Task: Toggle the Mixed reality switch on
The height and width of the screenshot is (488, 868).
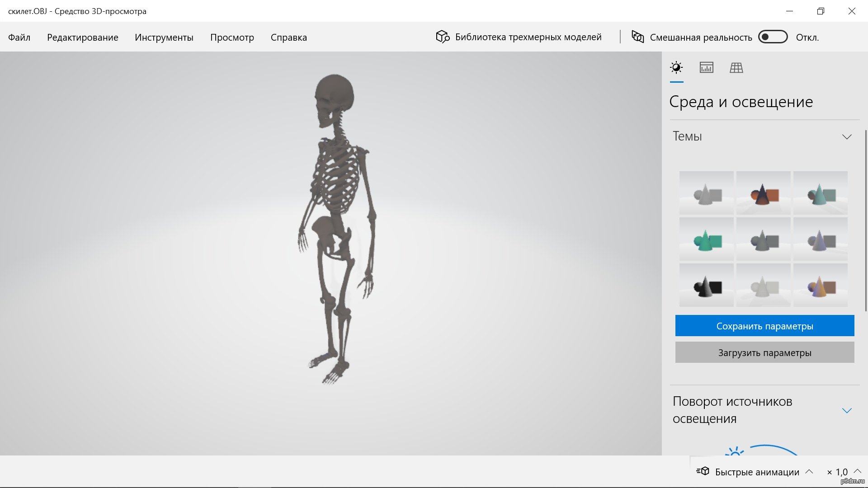Action: pos(773,37)
